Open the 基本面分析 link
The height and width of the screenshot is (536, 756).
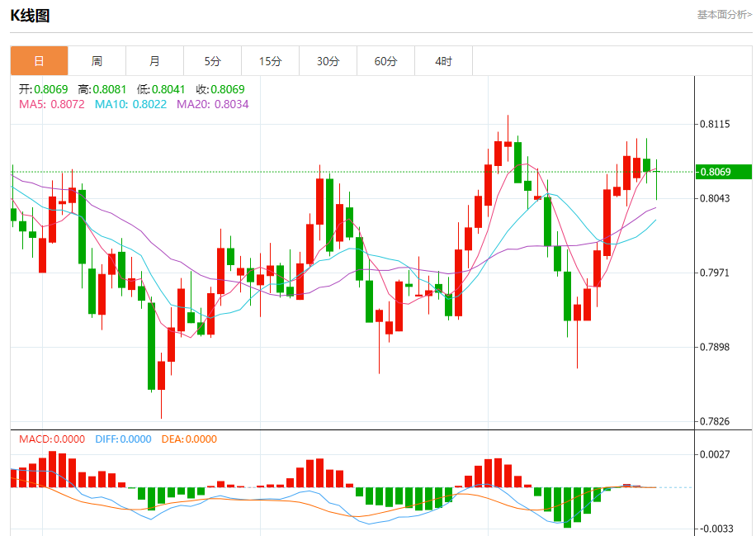pos(724,15)
